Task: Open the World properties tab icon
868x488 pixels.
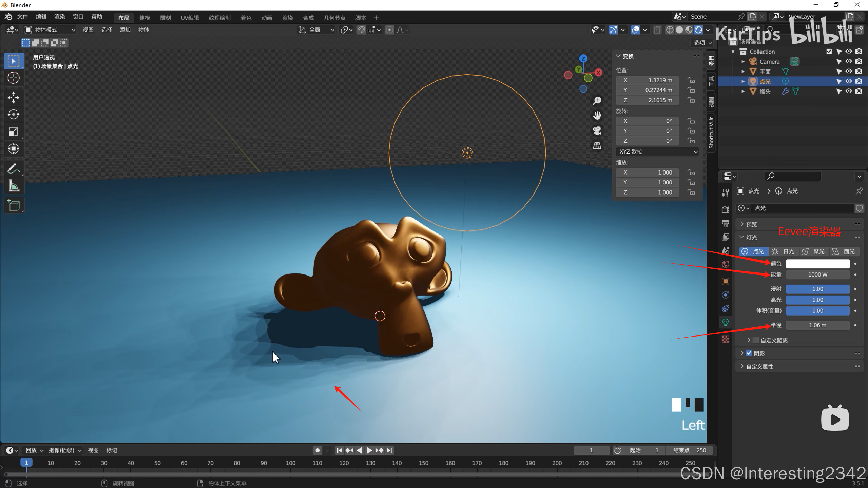Action: tap(726, 264)
